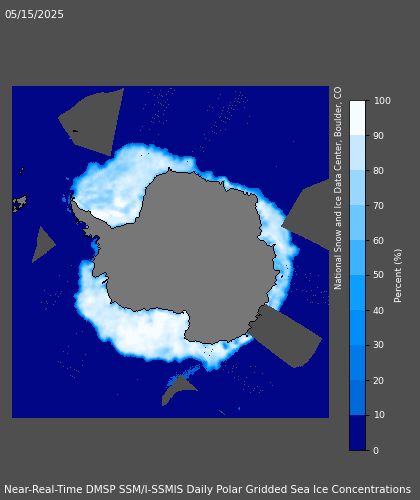420x500 pixels.
Task: Click the white 90-100 percent color band
Action: [357, 118]
